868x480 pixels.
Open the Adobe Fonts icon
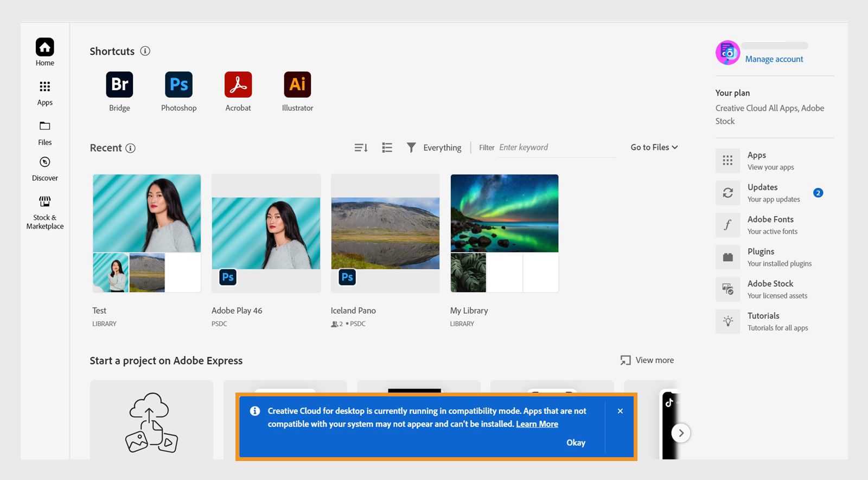(x=728, y=225)
